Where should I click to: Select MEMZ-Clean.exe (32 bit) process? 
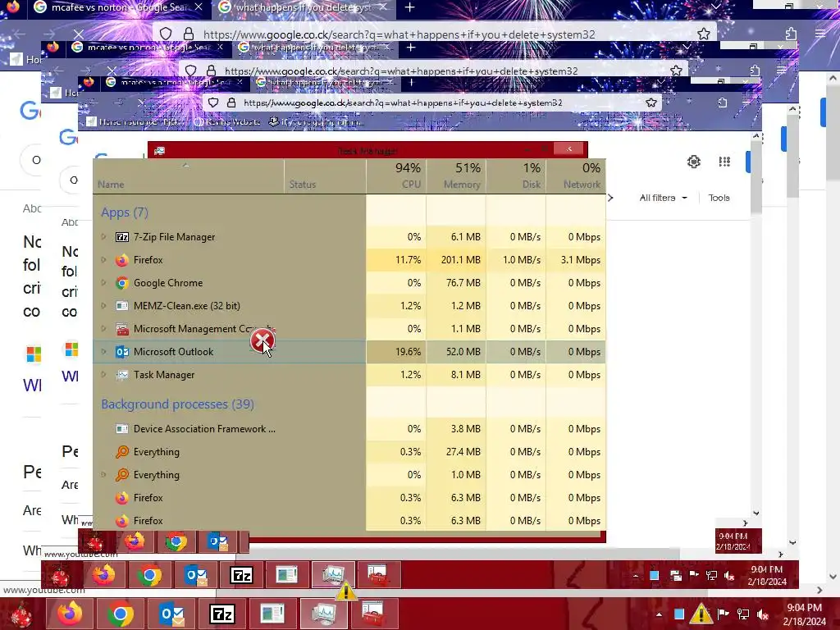349,305
